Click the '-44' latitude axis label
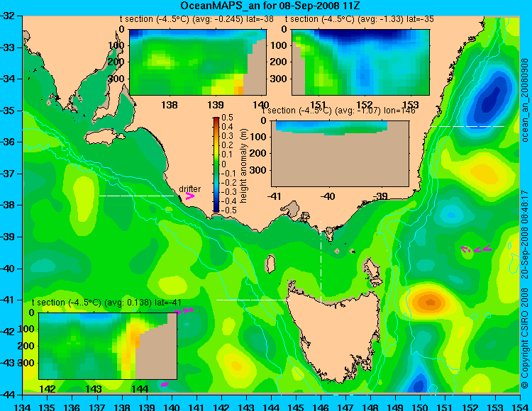 pyautogui.click(x=8, y=395)
